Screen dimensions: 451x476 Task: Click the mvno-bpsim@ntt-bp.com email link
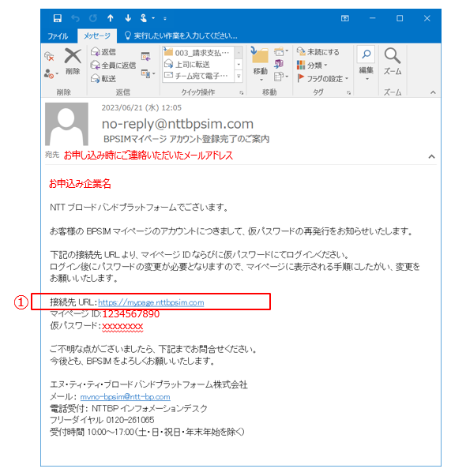coord(125,397)
